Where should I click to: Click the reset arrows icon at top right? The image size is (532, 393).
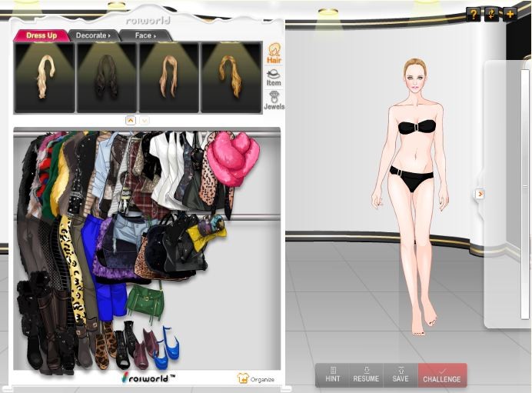(491, 14)
